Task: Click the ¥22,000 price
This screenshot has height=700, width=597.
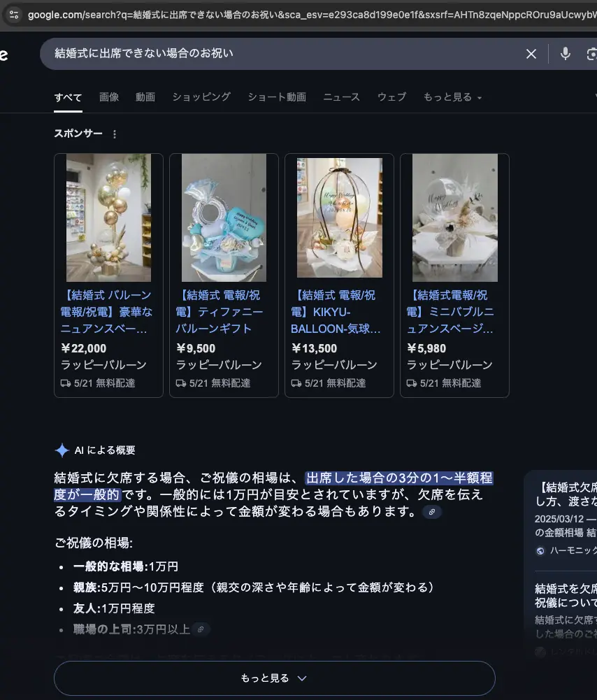Action: point(83,348)
